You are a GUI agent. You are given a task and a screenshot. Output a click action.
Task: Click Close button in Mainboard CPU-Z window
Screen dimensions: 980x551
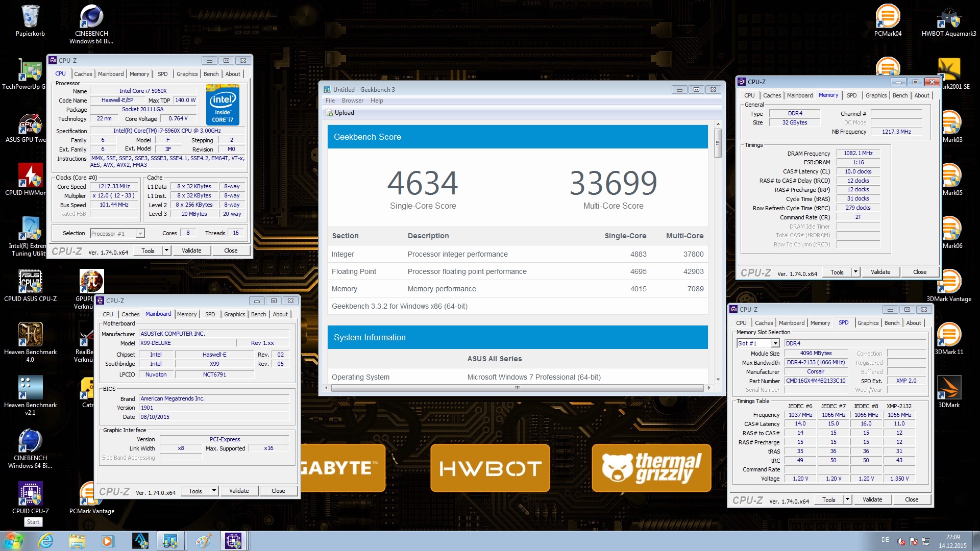[x=278, y=491]
